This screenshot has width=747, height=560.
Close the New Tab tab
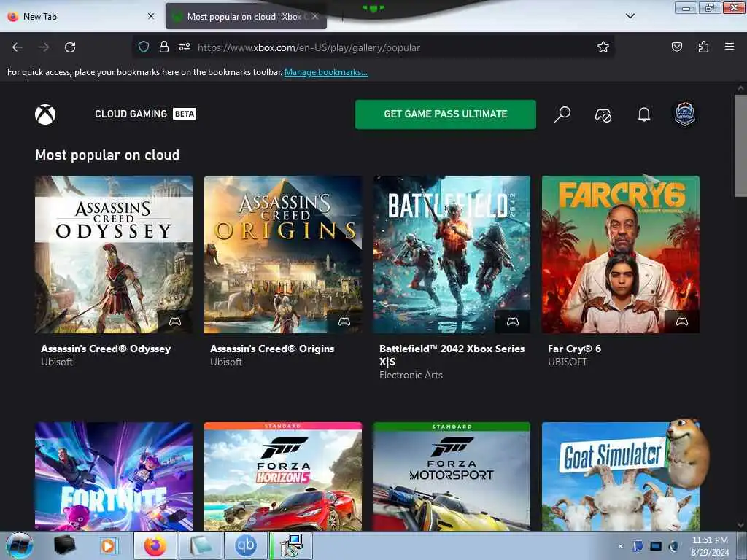coord(151,16)
